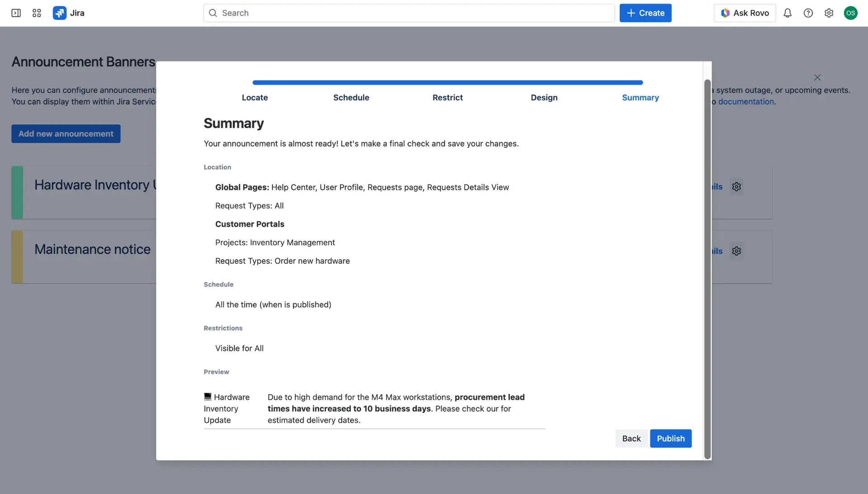The image size is (868, 494).
Task: Open notifications via the bell icon
Action: tap(788, 13)
